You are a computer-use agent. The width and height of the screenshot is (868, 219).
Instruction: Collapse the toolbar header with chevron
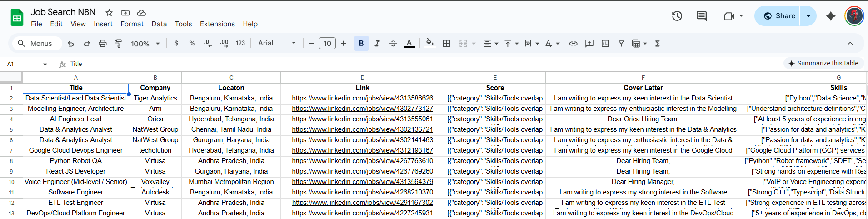tap(850, 44)
